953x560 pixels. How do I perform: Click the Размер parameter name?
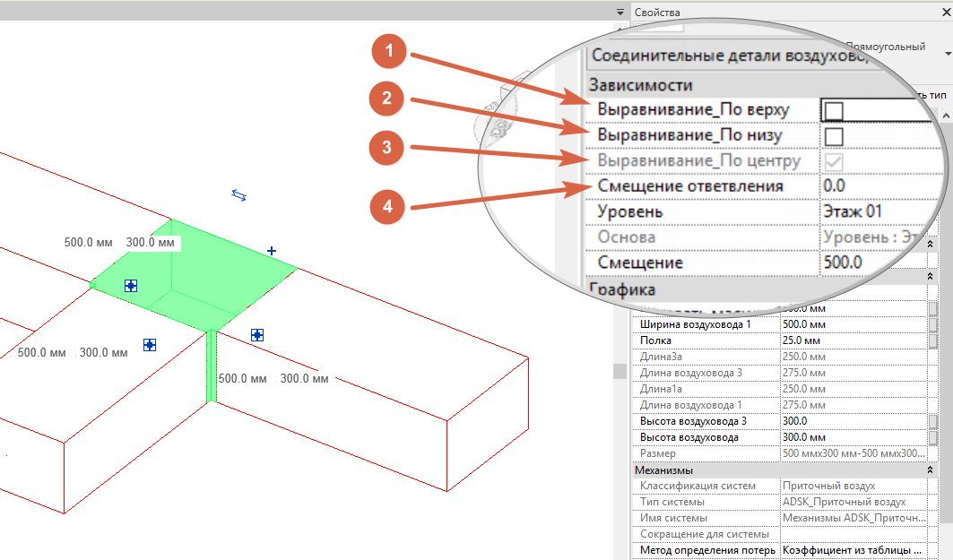click(x=658, y=453)
